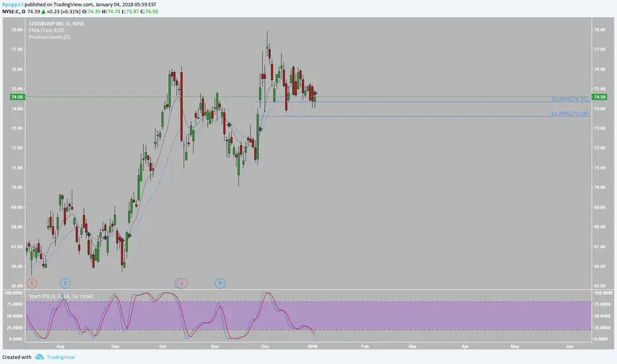Click the red E earnings marker in October
Screen dimensions: 617x364
click(182, 283)
